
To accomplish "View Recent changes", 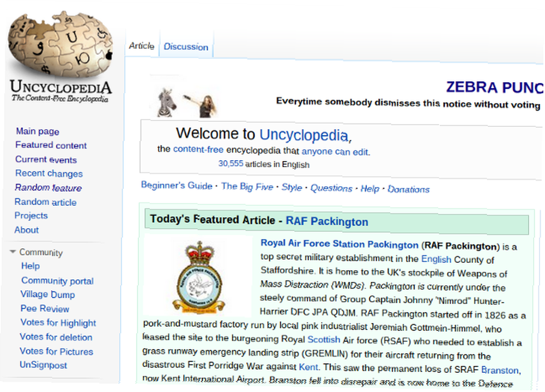I will coord(49,173).
